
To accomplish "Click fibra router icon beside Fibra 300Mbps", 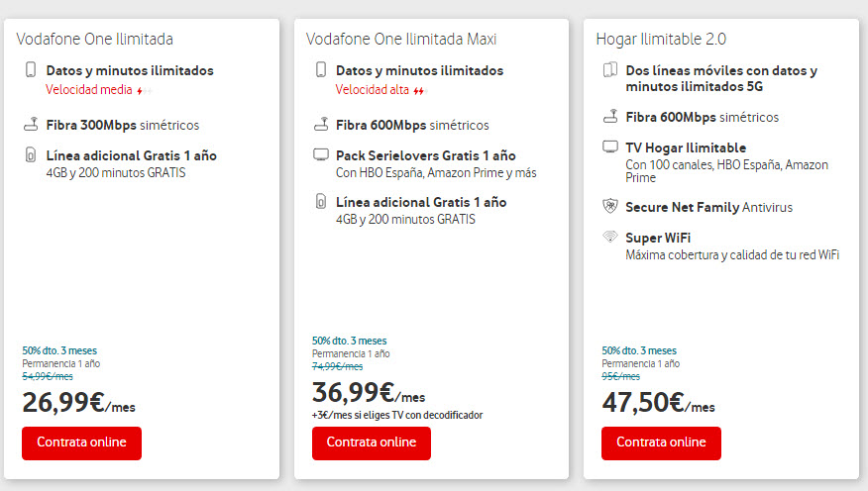I will (31, 125).
